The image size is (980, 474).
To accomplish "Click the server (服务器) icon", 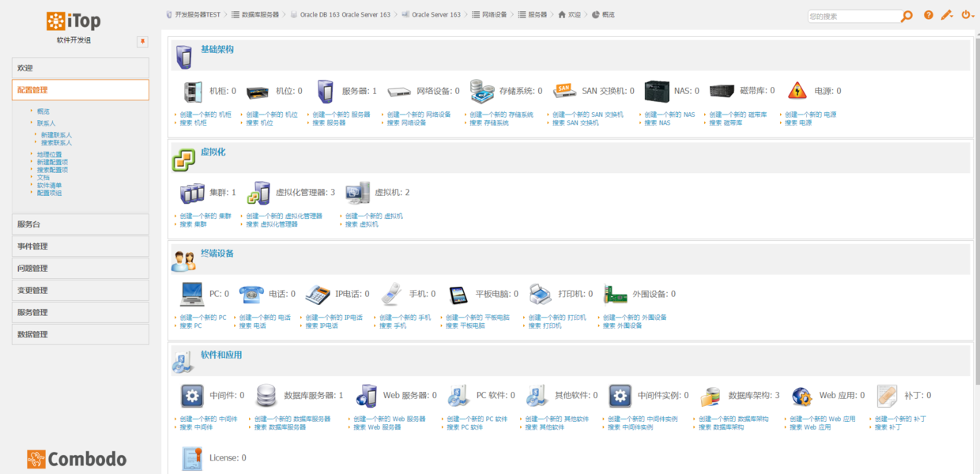I will (326, 92).
